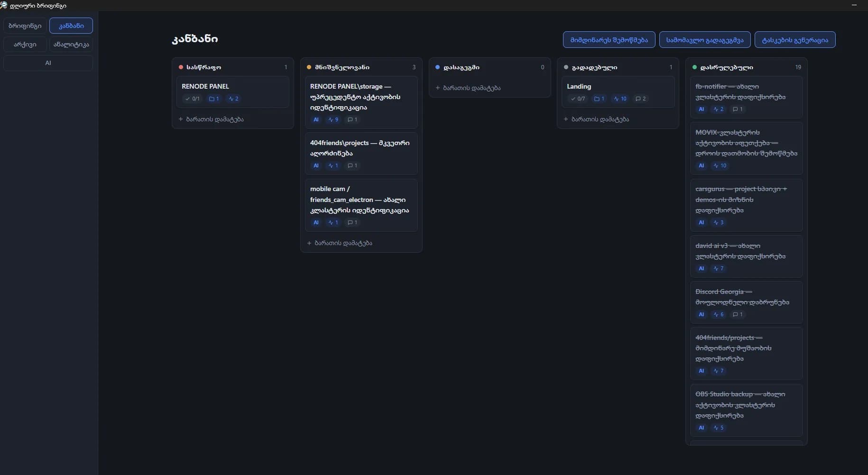Open the completed fb-notifier card

(x=746, y=97)
